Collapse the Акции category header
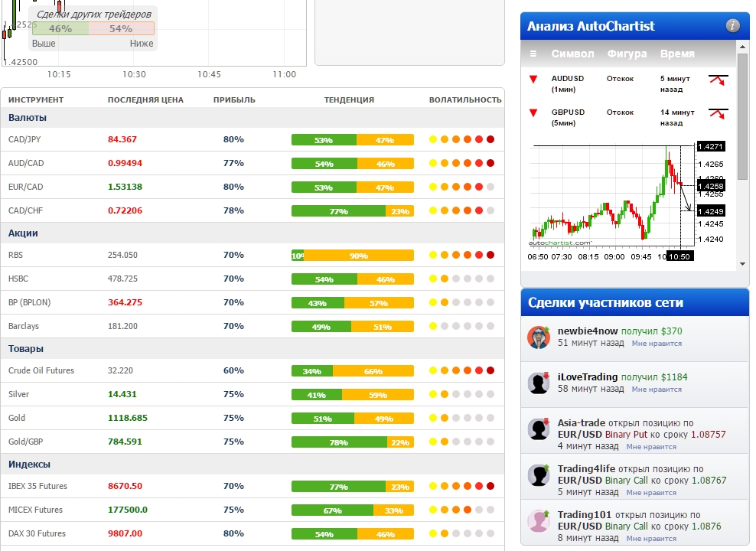Image resolution: width=756 pixels, height=551 pixels. coord(23,233)
